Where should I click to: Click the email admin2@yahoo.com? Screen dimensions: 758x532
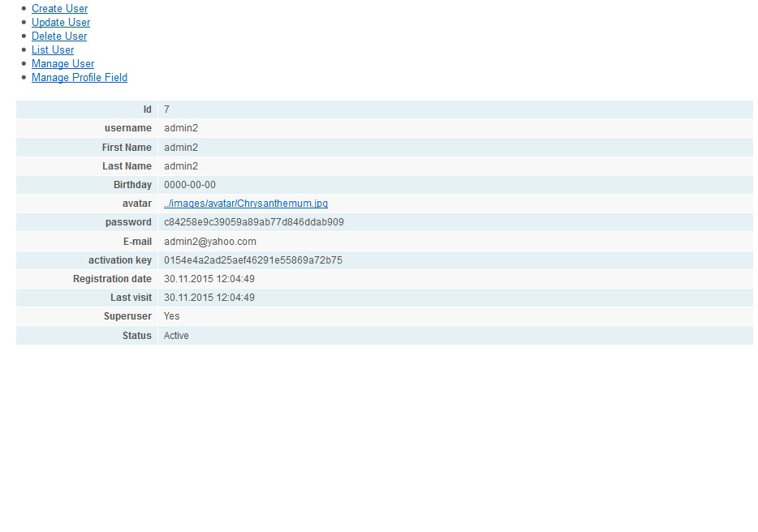click(x=210, y=242)
